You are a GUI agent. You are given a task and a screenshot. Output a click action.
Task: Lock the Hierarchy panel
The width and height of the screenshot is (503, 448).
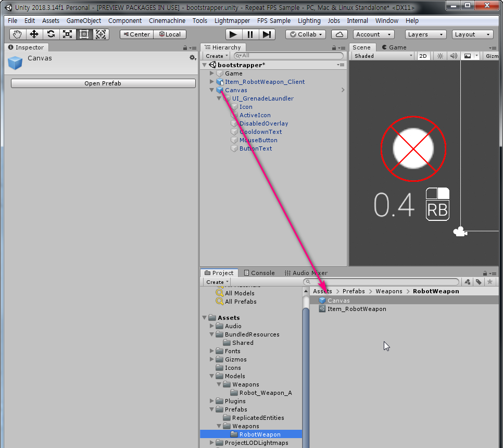click(x=334, y=48)
